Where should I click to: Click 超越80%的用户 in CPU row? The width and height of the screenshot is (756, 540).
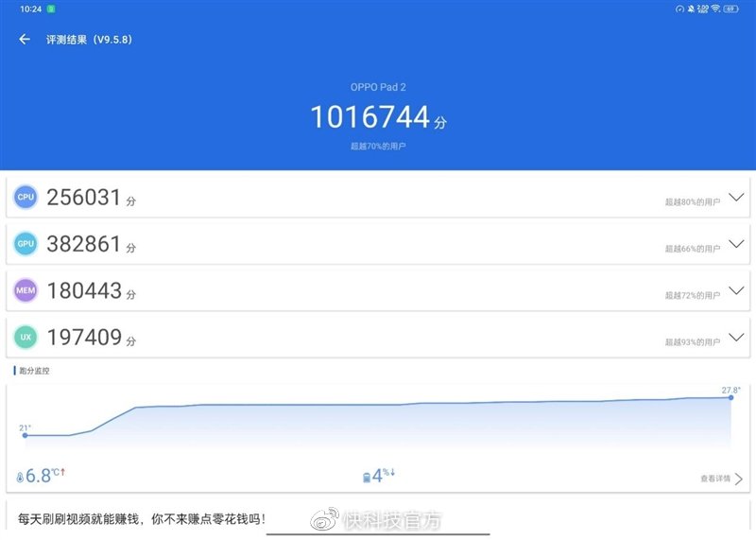693,202
